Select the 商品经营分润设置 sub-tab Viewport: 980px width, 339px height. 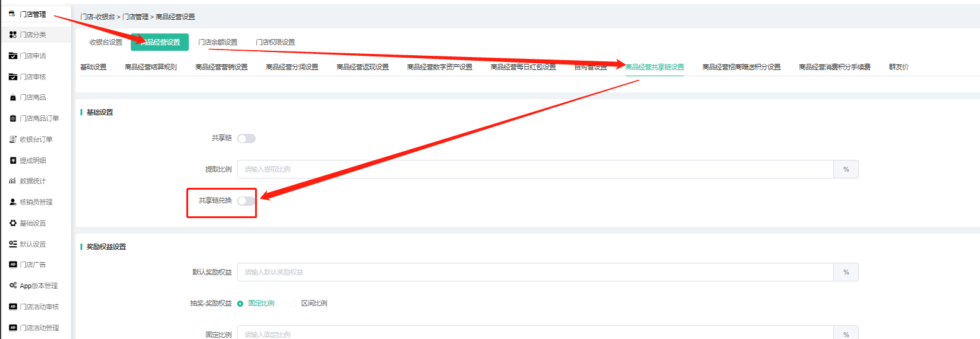[x=292, y=67]
